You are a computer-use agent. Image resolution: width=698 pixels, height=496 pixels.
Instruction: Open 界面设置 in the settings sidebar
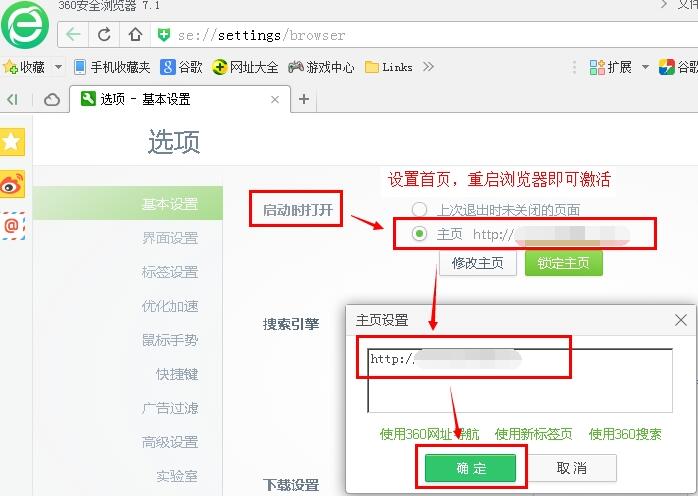tap(170, 238)
